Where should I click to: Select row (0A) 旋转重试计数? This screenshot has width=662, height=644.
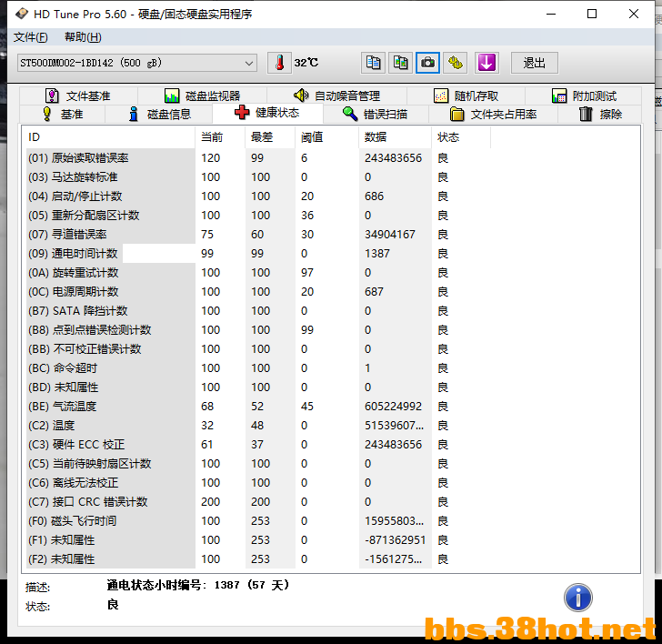pyautogui.click(x=258, y=272)
